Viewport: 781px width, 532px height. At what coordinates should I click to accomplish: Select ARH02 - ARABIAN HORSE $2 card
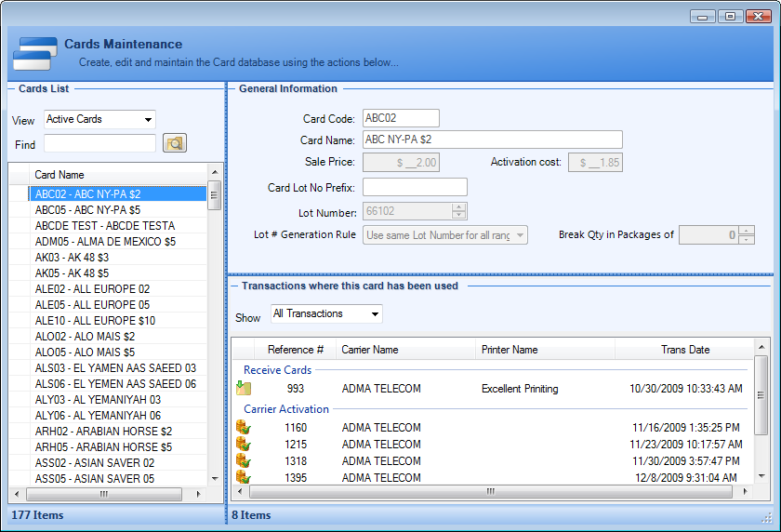[x=103, y=432]
